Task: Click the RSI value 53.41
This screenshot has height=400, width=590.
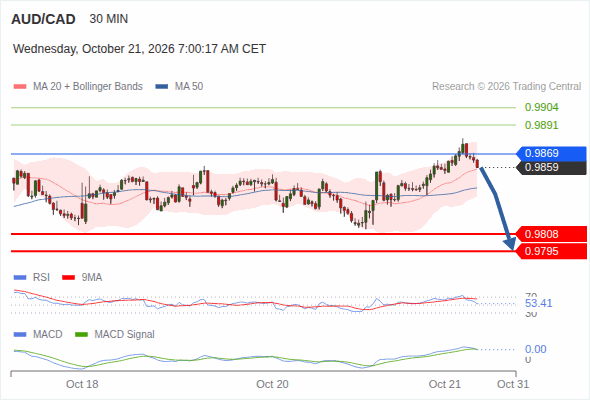Action: tap(538, 303)
